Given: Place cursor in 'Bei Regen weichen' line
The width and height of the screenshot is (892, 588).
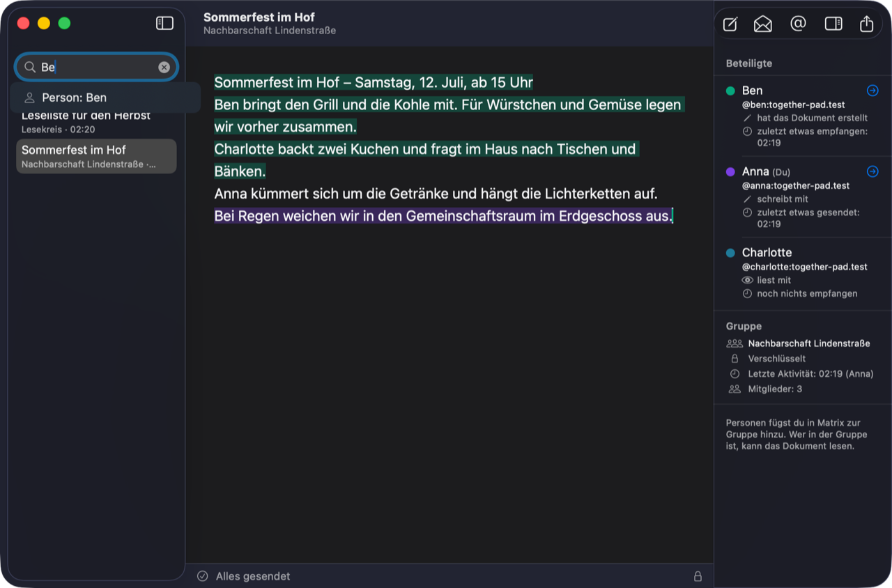Looking at the screenshot, I should coord(443,216).
